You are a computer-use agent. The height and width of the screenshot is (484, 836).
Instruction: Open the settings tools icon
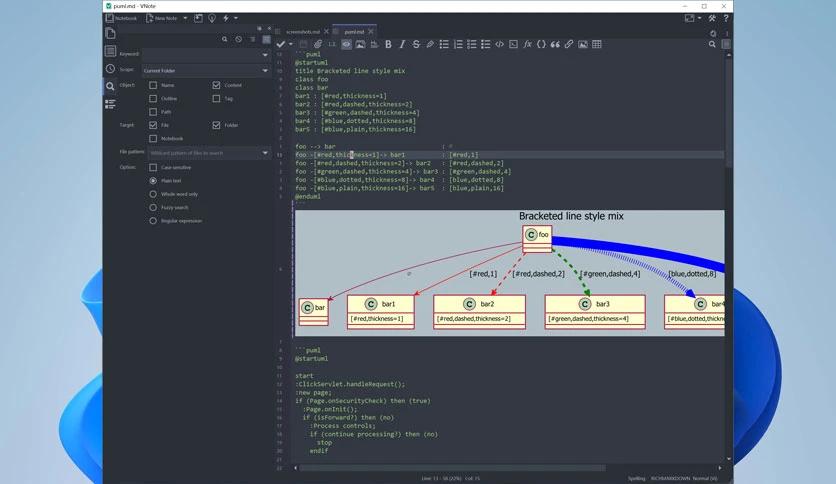(x=712, y=18)
